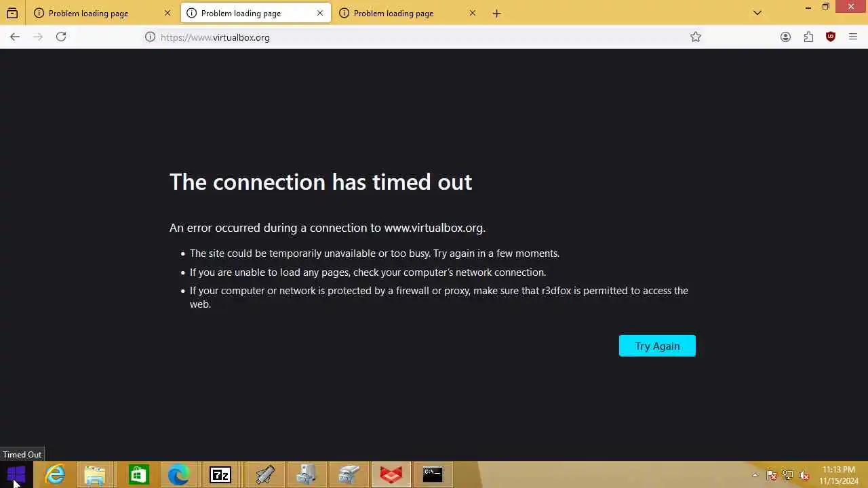Close the third Problem loading page tab
868x488 pixels.
[473, 13]
